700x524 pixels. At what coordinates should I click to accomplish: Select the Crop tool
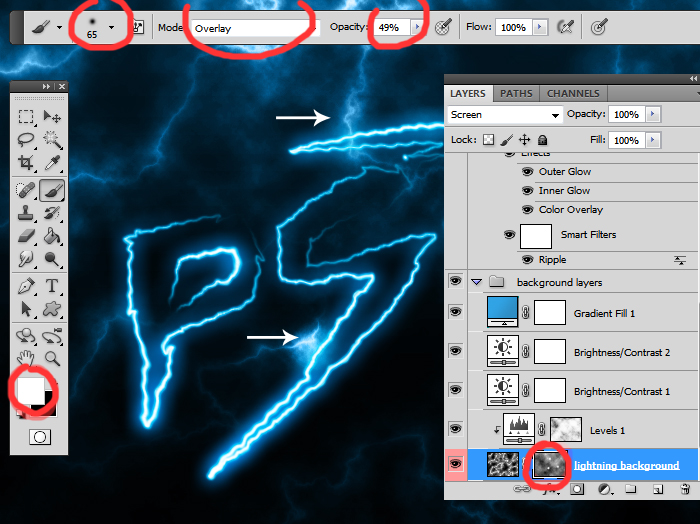click(26, 163)
